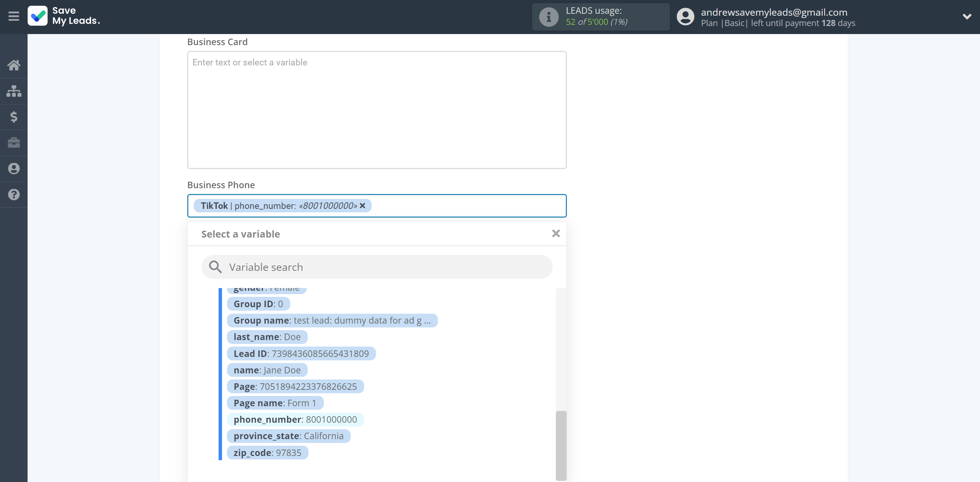
Task: Select the Page name: Form 1 variable
Action: pyautogui.click(x=275, y=403)
